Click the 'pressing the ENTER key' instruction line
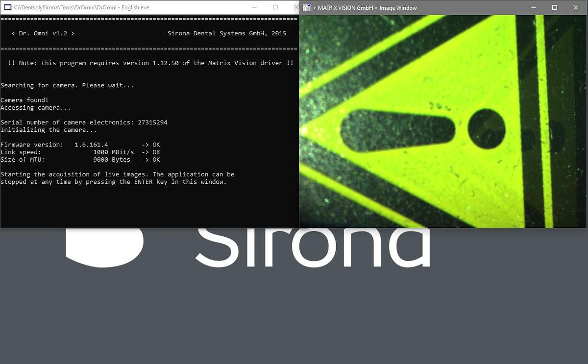 pos(114,182)
